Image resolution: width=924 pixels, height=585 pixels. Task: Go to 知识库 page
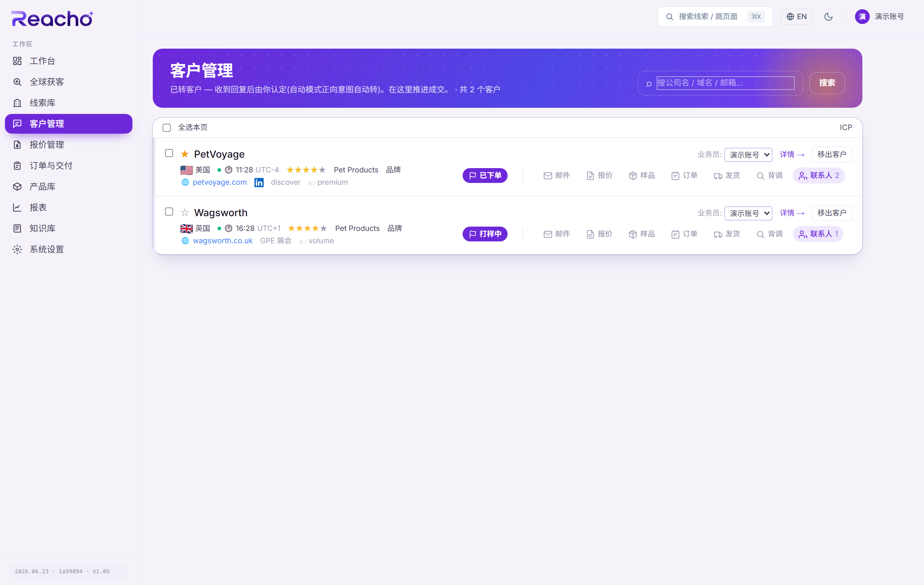[68, 228]
